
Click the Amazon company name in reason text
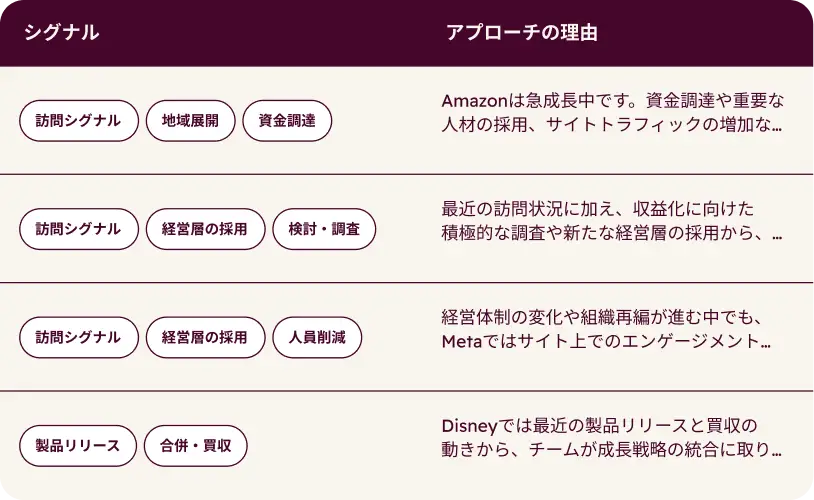click(x=476, y=101)
